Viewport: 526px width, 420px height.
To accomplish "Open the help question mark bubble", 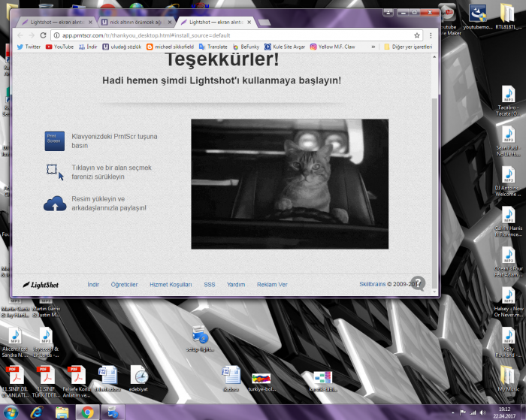I will (418, 283).
